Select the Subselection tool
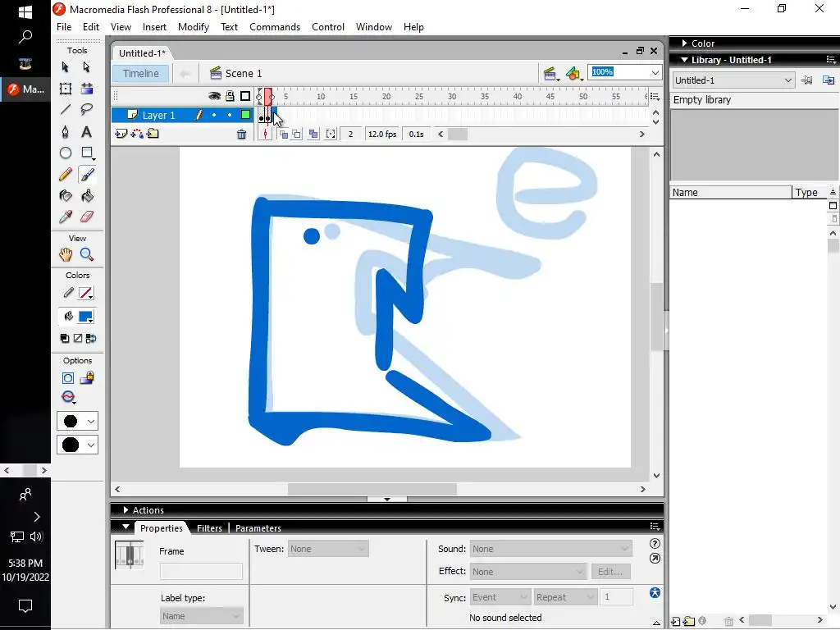This screenshot has height=630, width=840. [86, 67]
